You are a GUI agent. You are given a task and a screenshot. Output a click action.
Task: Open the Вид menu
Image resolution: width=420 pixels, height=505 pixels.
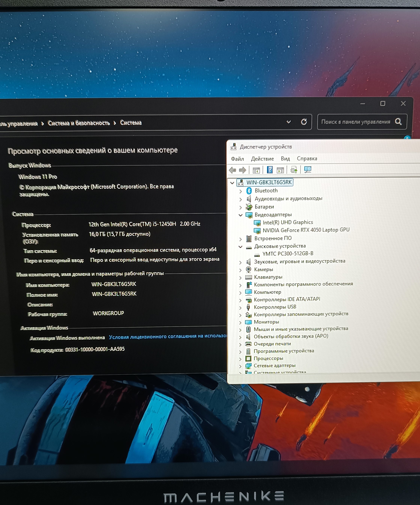click(285, 159)
